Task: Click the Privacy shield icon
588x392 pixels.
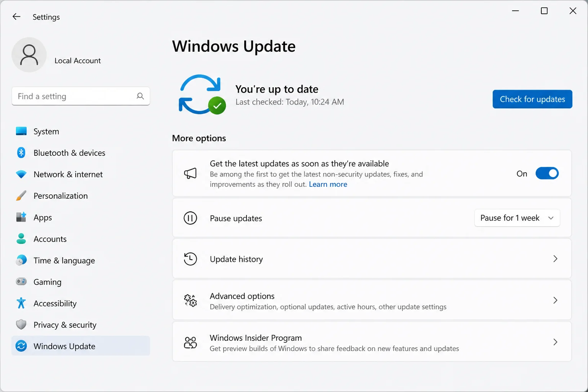Action: (21, 325)
